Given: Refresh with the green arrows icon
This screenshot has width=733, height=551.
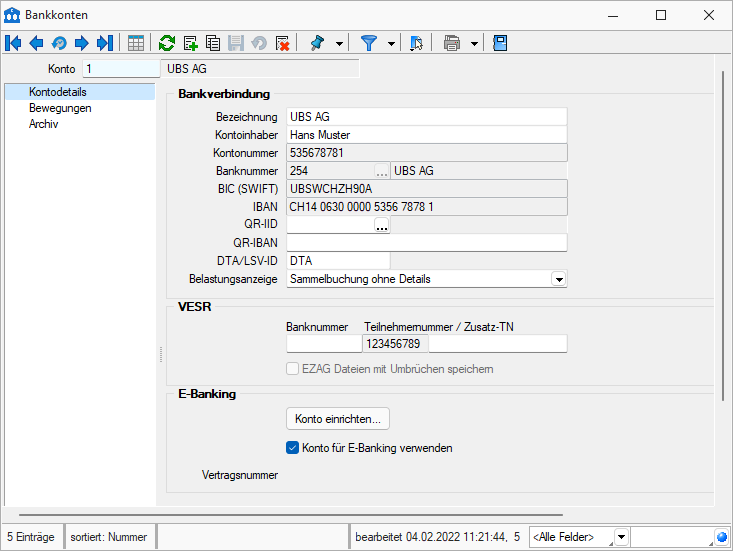Looking at the screenshot, I should pos(167,43).
